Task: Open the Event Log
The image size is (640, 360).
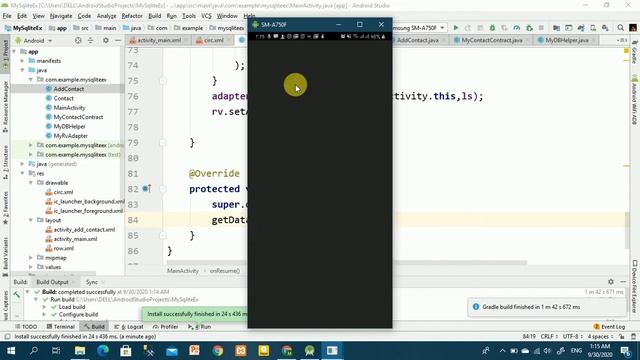Action: [609, 327]
